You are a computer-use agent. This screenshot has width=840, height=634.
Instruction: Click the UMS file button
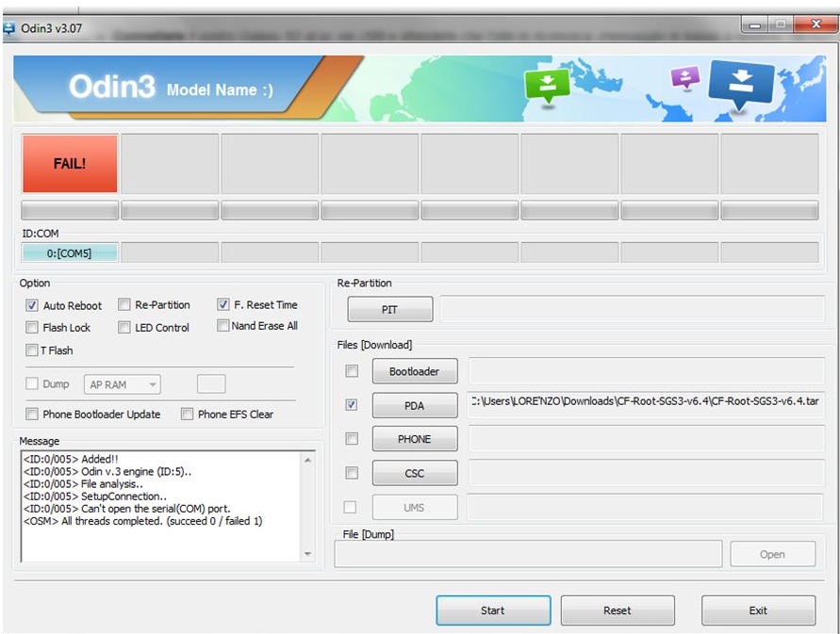pyautogui.click(x=415, y=507)
